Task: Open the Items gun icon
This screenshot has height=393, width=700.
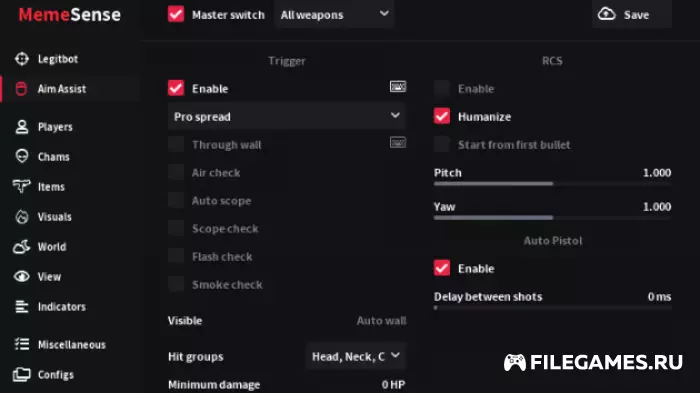Action: pos(21,186)
